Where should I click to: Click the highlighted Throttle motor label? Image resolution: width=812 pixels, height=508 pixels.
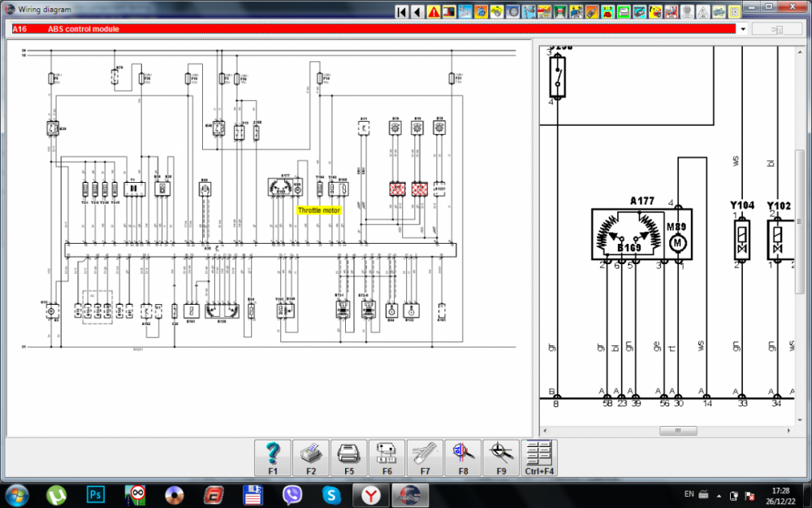tap(319, 210)
